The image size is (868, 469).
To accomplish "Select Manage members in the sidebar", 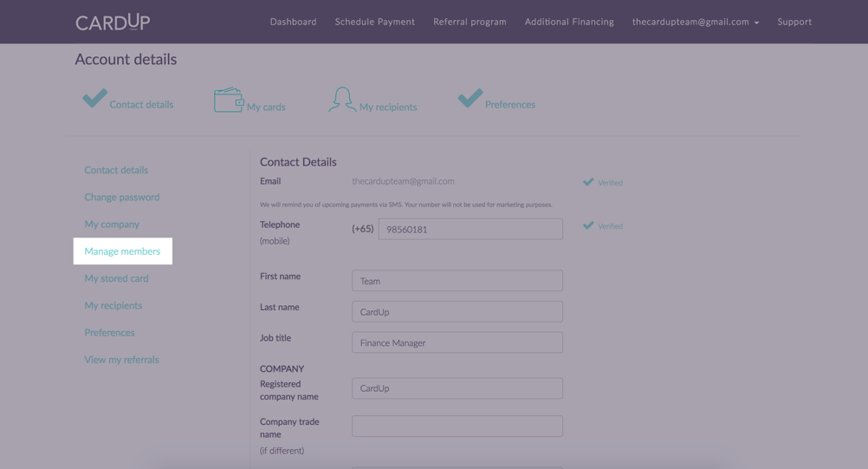I will pos(122,251).
